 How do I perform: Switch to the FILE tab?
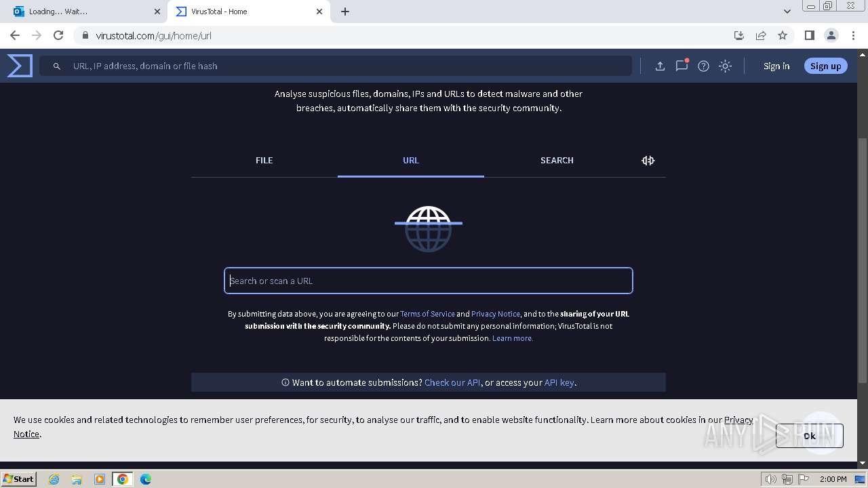[264, 161]
